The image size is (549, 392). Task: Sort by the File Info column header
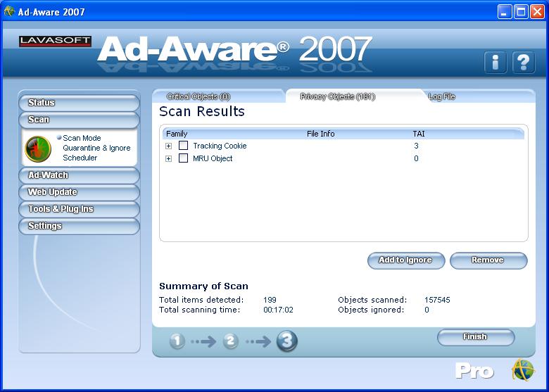tap(320, 134)
